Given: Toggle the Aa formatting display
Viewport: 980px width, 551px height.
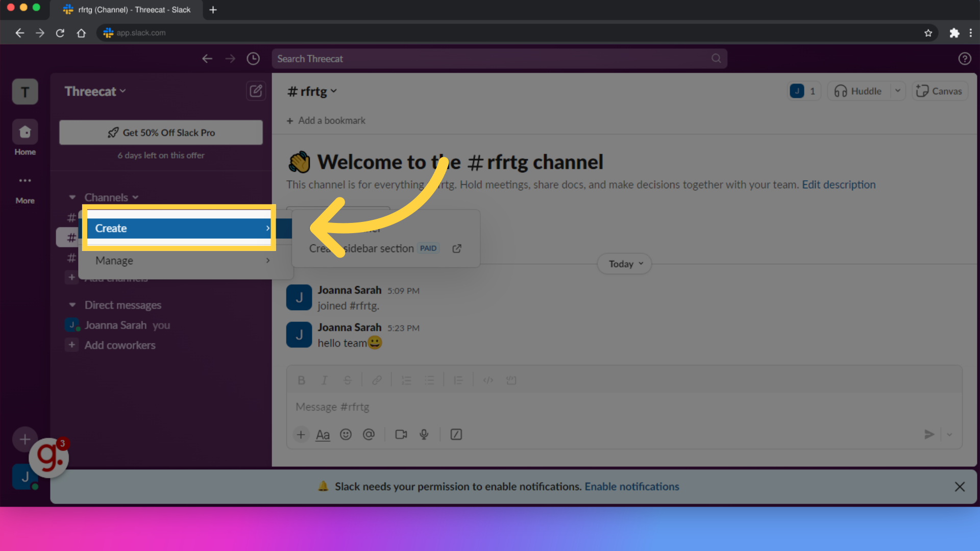Looking at the screenshot, I should [x=323, y=435].
